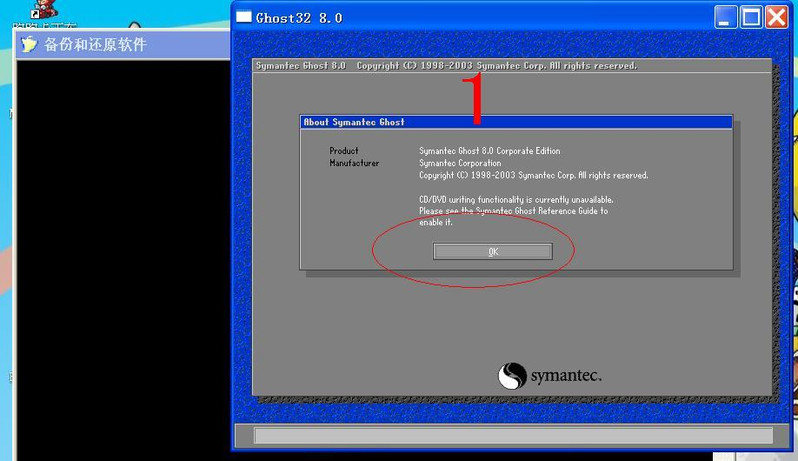
Task: Click the Symantec yin-yang logo icon
Action: point(512,376)
